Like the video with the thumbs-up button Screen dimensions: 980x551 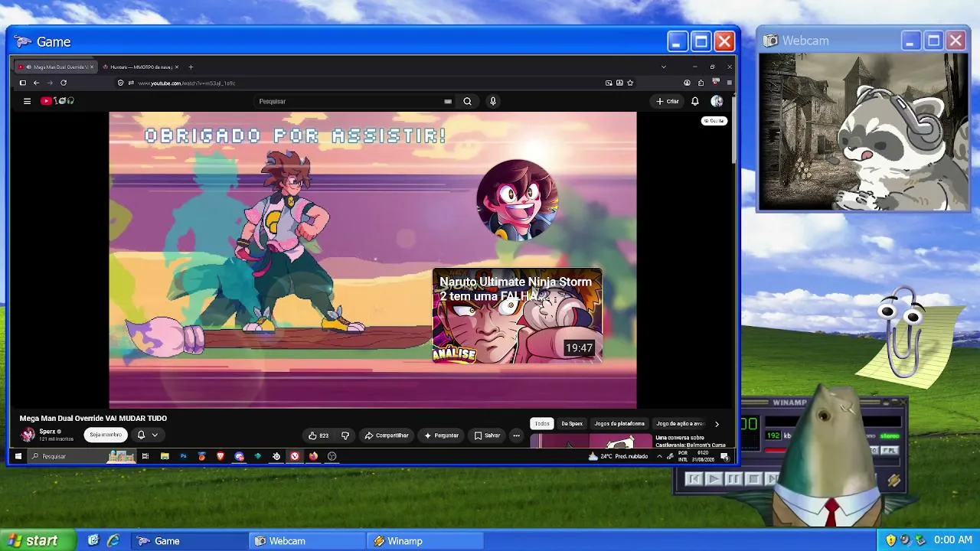(x=318, y=435)
